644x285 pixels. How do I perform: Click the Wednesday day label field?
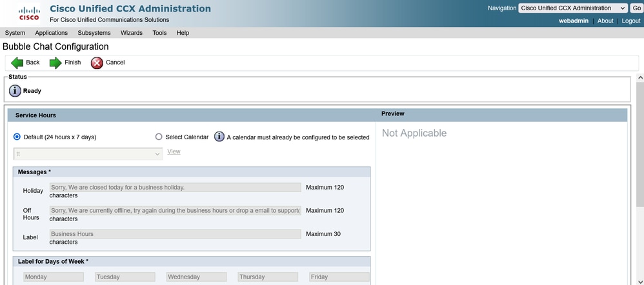tap(196, 277)
